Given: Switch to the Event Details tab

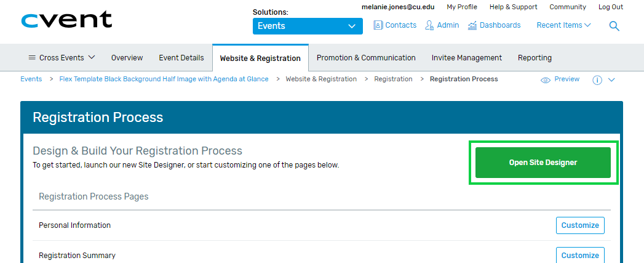Looking at the screenshot, I should point(181,58).
